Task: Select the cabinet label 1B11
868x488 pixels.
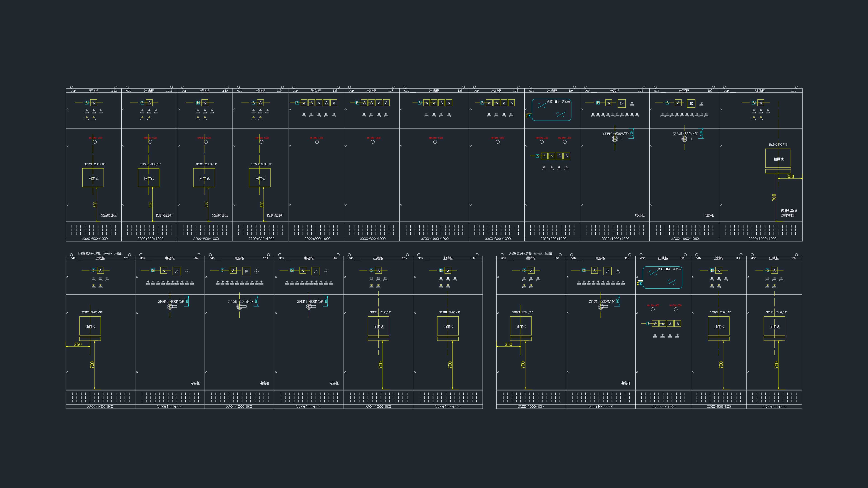Action: pos(169,91)
